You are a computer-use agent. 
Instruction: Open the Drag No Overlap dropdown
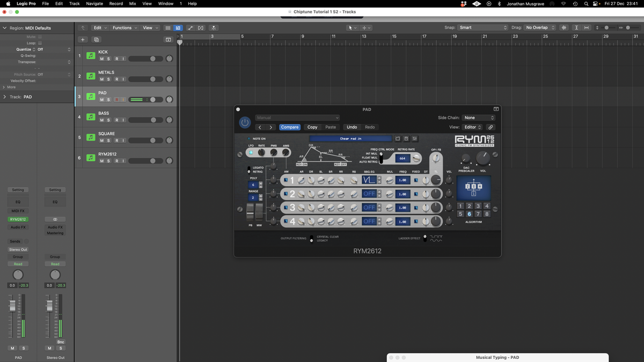pyautogui.click(x=540, y=27)
